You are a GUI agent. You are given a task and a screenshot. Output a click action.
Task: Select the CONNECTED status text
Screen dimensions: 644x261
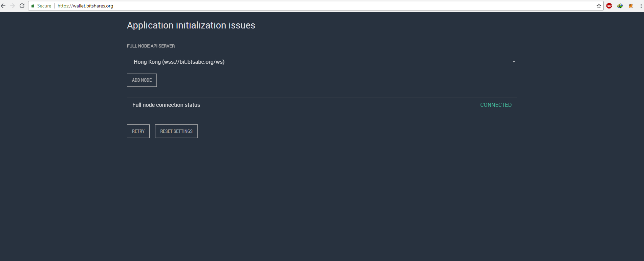[x=496, y=105]
